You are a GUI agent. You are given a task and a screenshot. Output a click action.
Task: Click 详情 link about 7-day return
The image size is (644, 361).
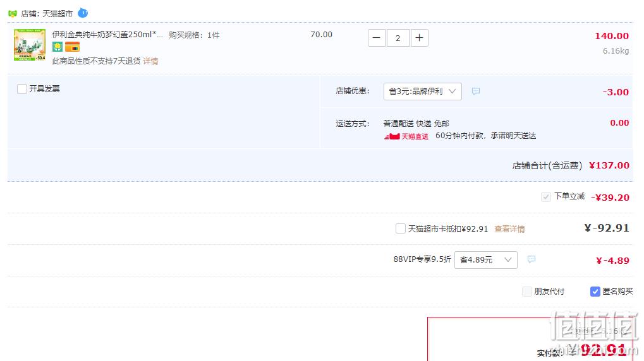click(150, 61)
